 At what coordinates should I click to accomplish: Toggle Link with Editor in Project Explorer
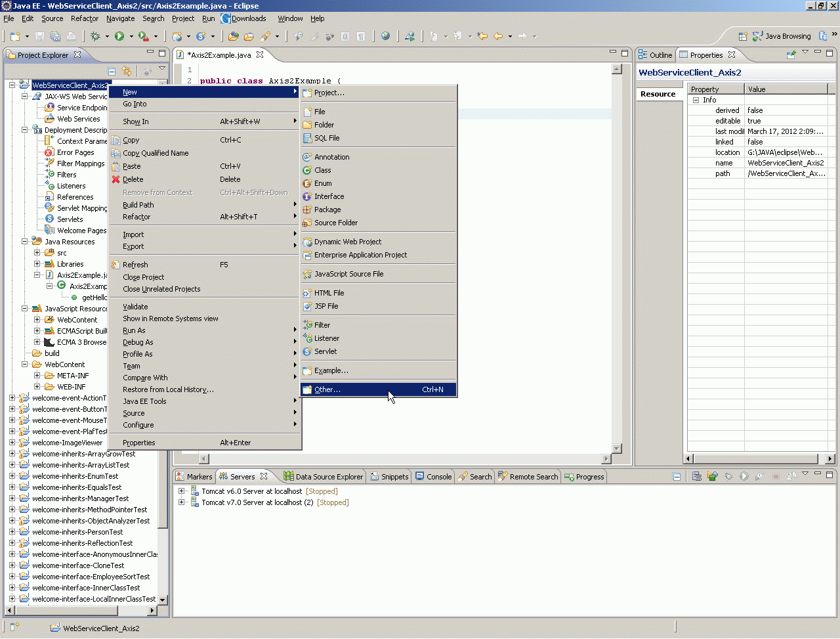[127, 71]
